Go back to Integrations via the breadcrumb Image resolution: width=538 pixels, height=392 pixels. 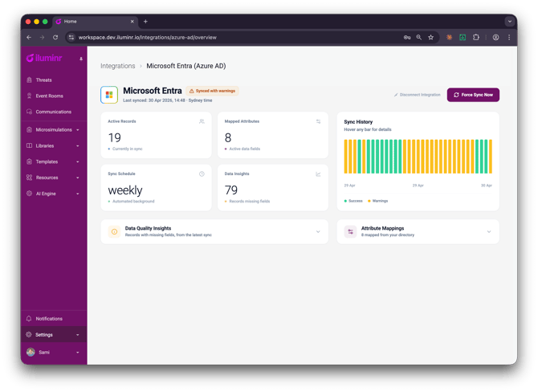point(117,66)
